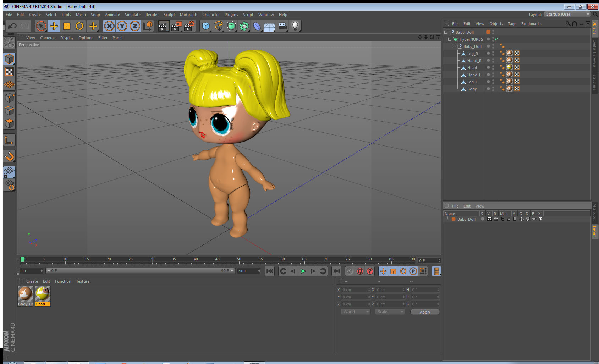Open the deformer objects icon
599x364 pixels.
coord(257,26)
